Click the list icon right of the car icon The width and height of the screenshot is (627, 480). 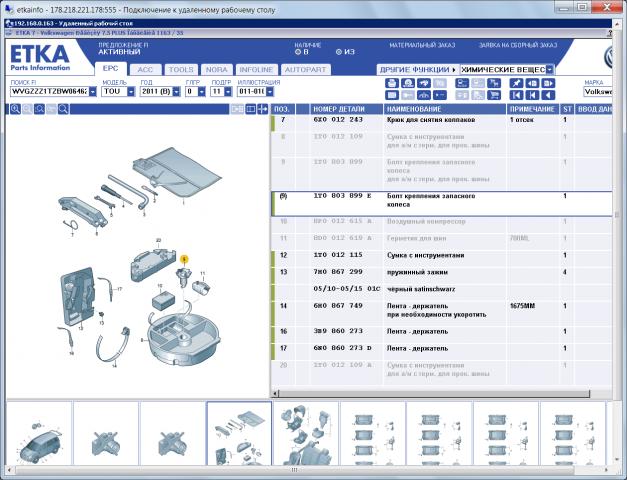[x=440, y=95]
